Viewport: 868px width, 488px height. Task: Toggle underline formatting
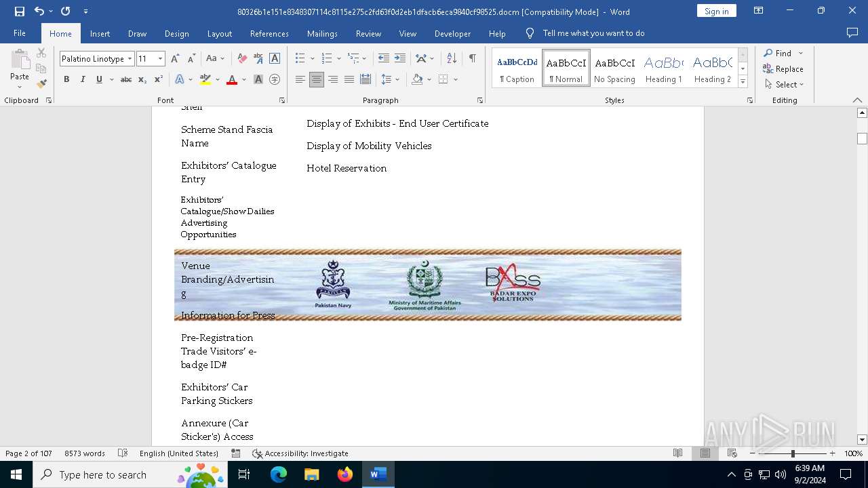click(x=99, y=79)
